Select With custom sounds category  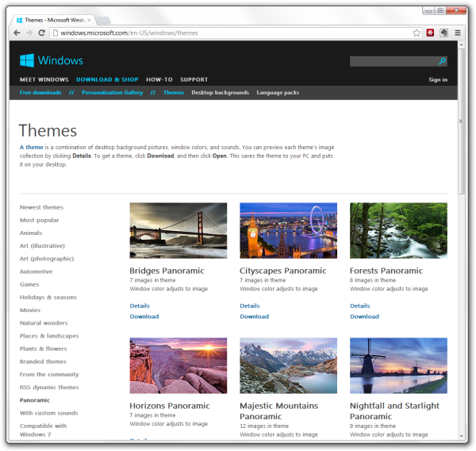49,413
